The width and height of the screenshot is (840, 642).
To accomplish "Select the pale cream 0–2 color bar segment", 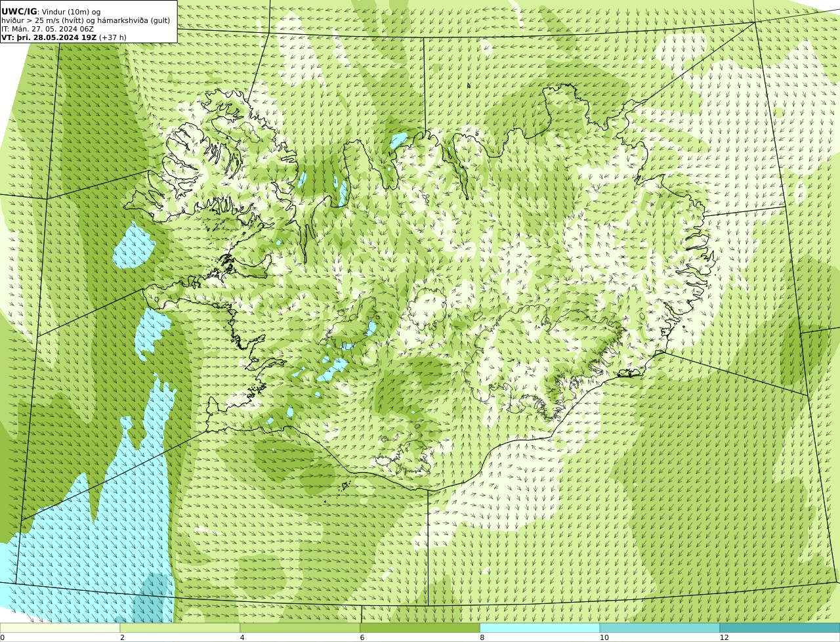I will coord(60,628).
